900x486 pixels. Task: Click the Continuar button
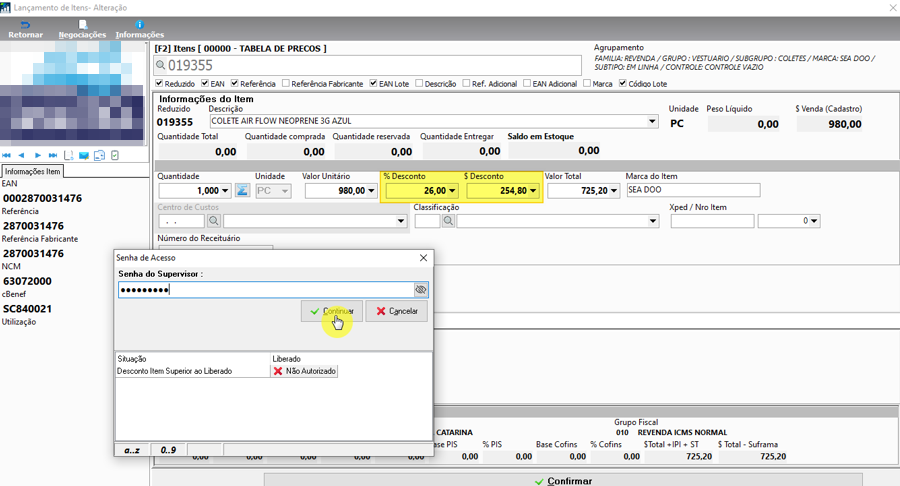[332, 311]
